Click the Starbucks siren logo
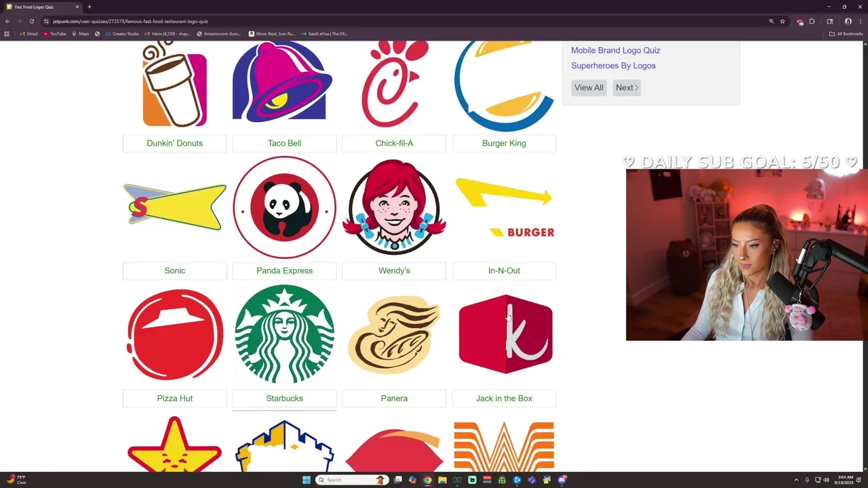The height and width of the screenshot is (488, 868). point(284,334)
